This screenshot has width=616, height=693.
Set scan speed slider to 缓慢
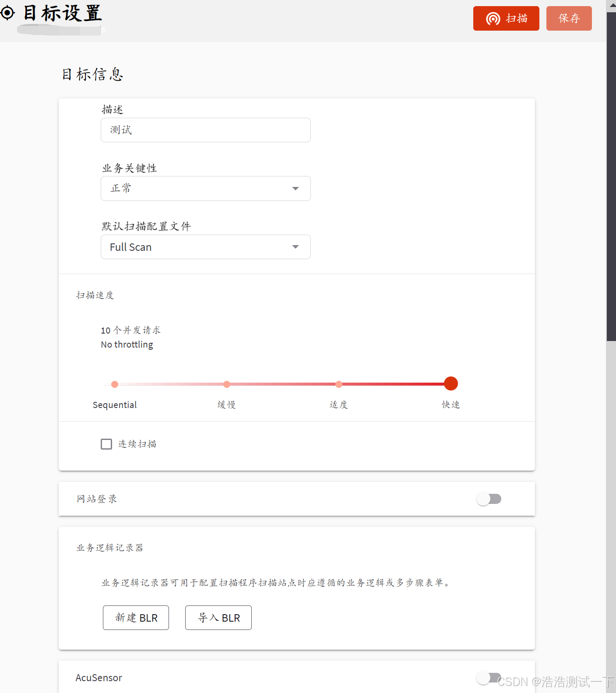(227, 384)
